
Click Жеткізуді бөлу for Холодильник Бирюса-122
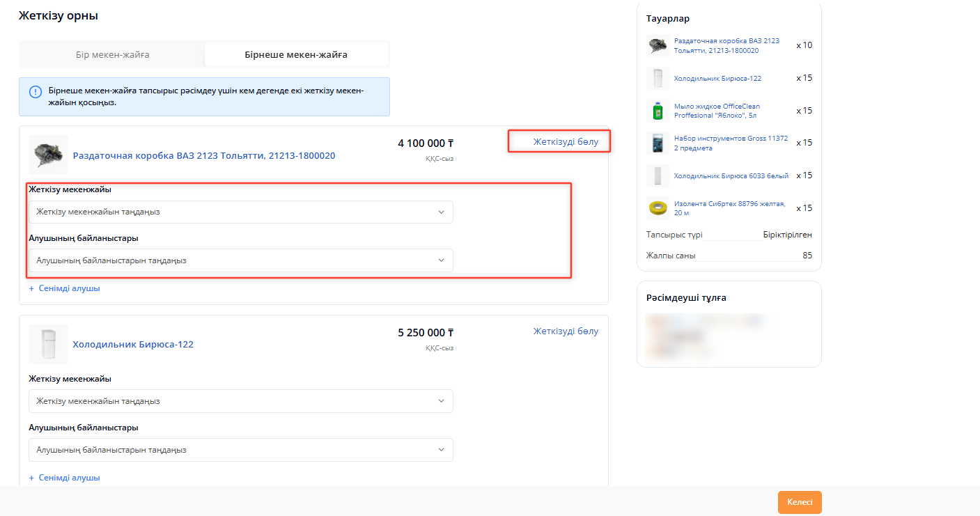point(566,331)
